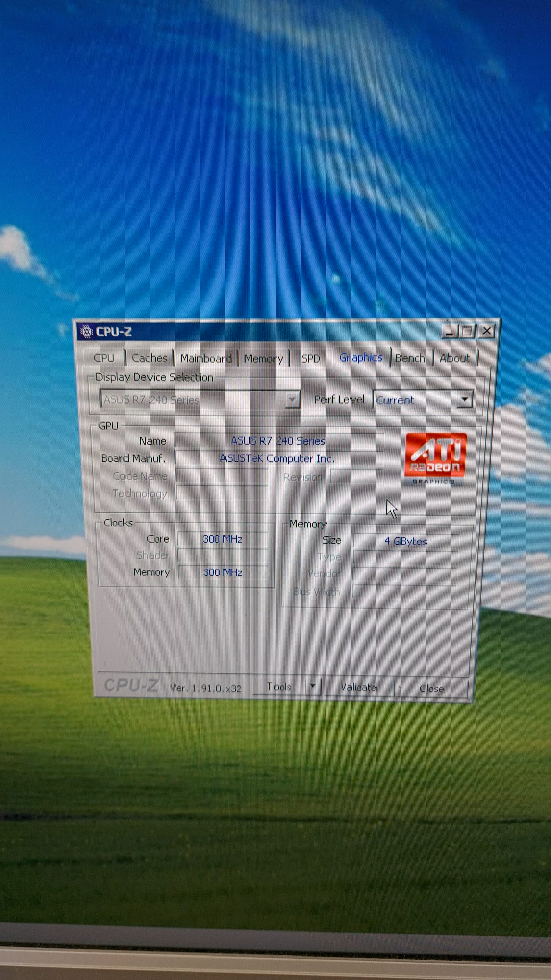Screen dimensions: 551x980
Task: Click the Validate button
Action: coord(359,688)
